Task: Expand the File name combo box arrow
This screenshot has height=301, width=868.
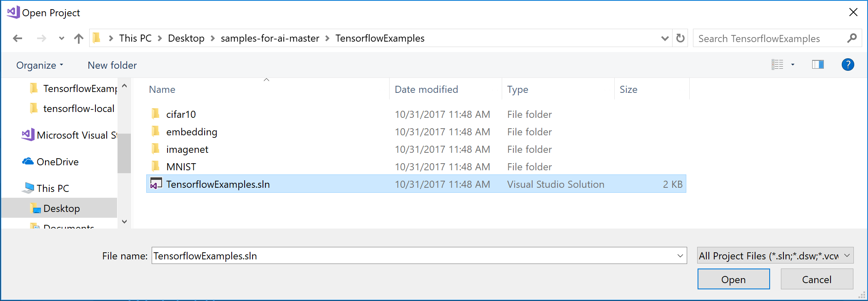Action: [x=680, y=256]
